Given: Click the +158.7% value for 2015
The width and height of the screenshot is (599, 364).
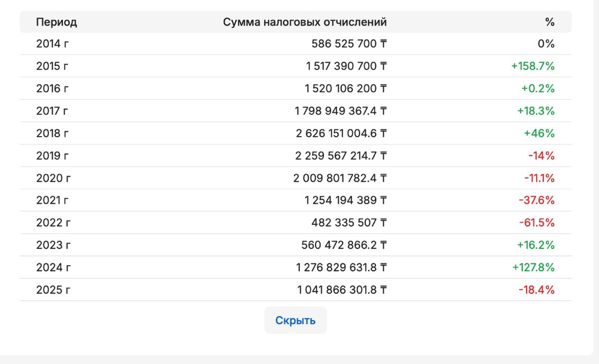Looking at the screenshot, I should 533,66.
